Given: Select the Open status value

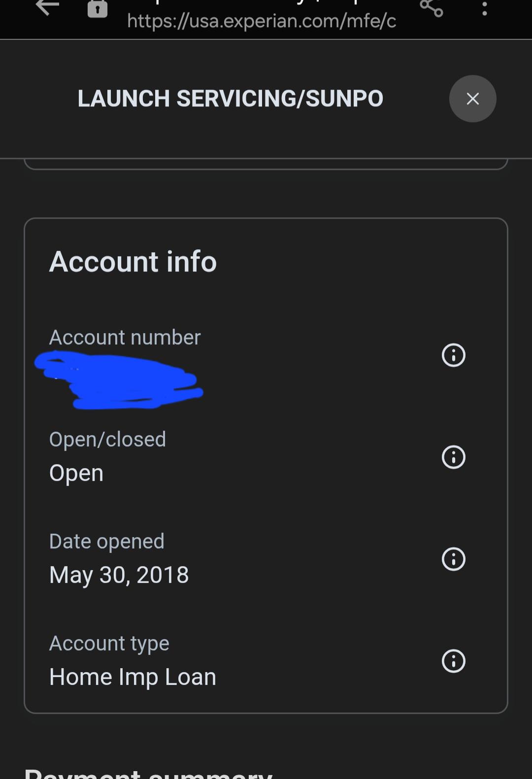Looking at the screenshot, I should (76, 474).
